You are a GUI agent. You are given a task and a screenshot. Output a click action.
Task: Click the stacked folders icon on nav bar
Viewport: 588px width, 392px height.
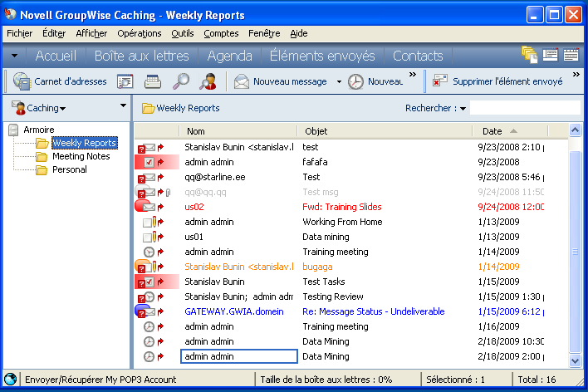pyautogui.click(x=530, y=55)
